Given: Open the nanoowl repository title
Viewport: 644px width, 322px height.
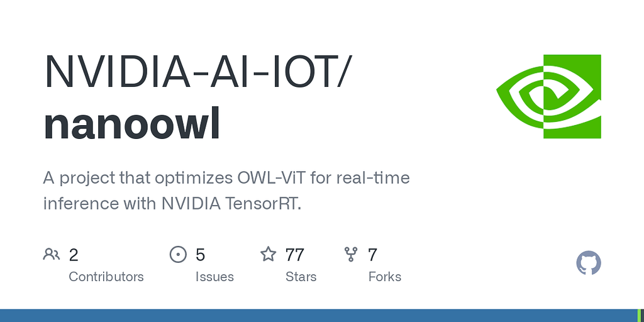Looking at the screenshot, I should (132, 124).
